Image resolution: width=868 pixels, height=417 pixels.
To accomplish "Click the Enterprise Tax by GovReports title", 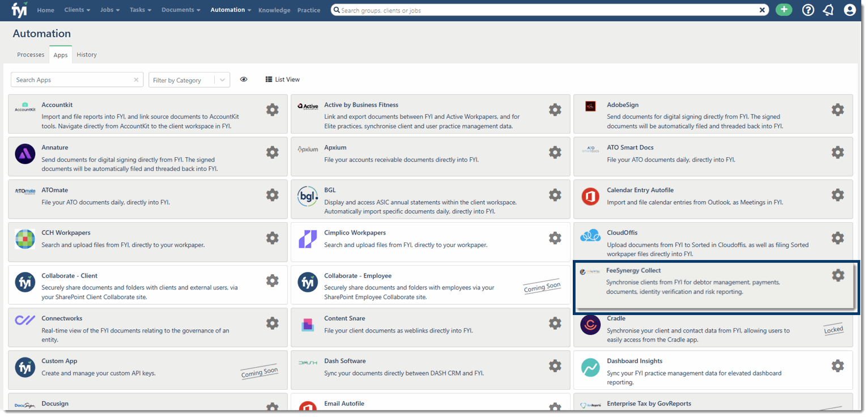I will [649, 403].
